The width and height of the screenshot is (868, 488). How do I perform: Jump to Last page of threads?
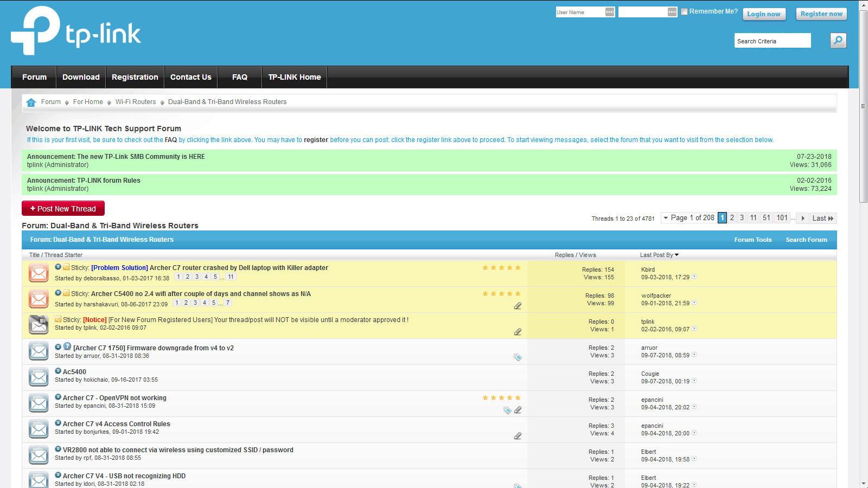[823, 218]
